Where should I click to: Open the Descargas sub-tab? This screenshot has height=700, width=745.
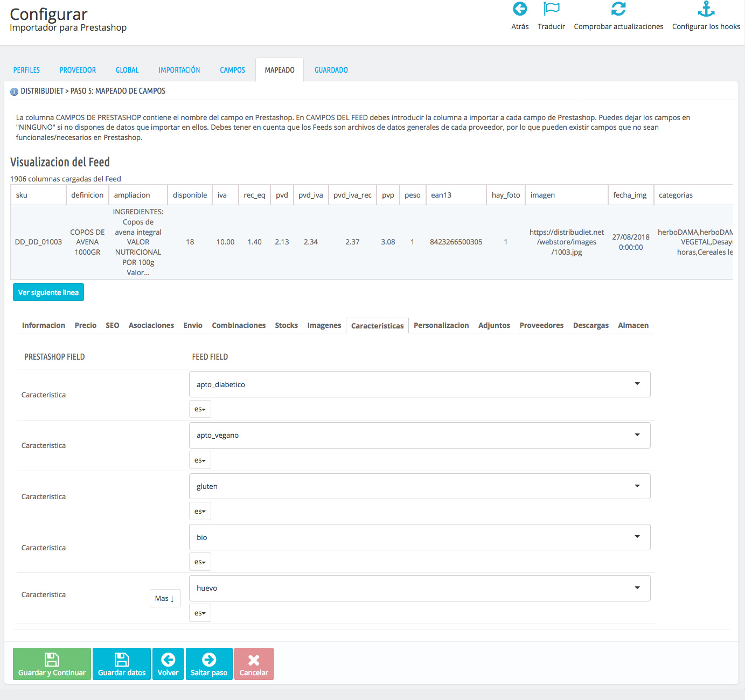pos(591,325)
